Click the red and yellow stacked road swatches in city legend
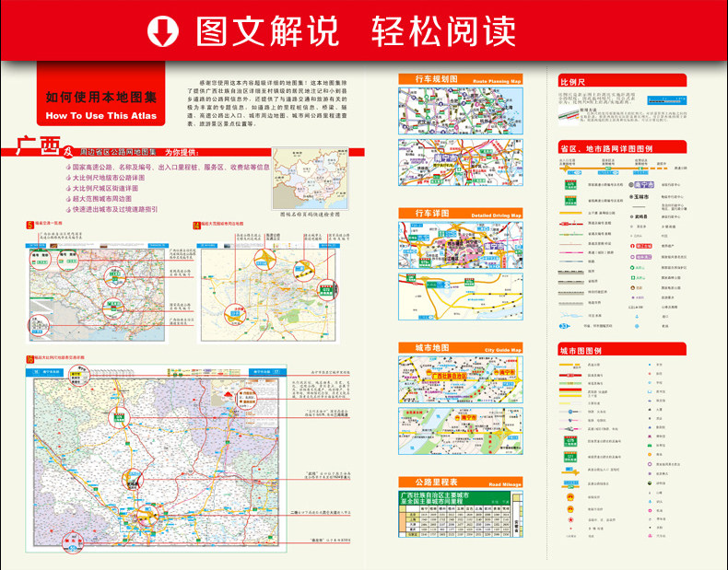The width and height of the screenshot is (728, 570). [570, 392]
